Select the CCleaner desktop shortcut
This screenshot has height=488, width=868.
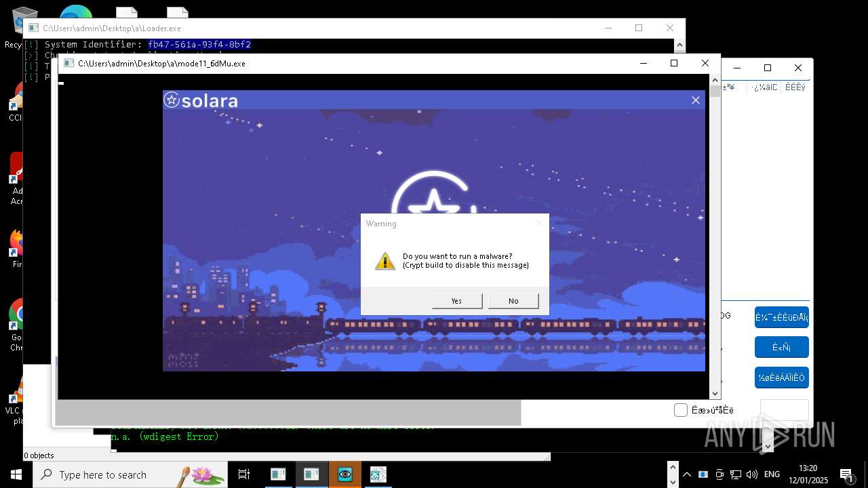tap(15, 102)
